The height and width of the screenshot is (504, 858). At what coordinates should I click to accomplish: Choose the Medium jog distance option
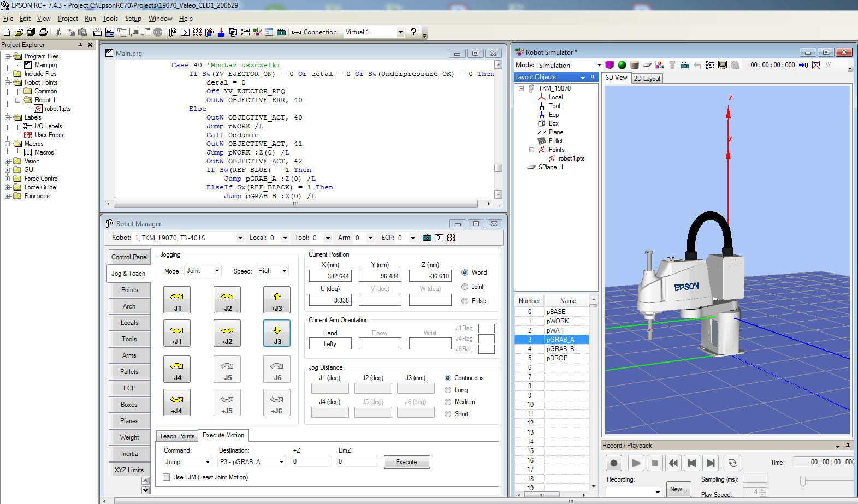click(448, 402)
